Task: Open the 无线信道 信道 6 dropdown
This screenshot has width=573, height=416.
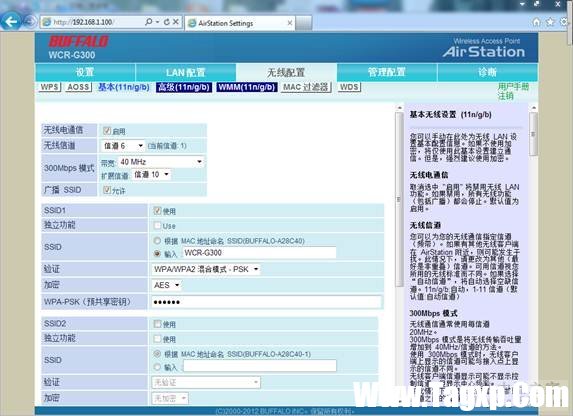Action: pos(123,146)
